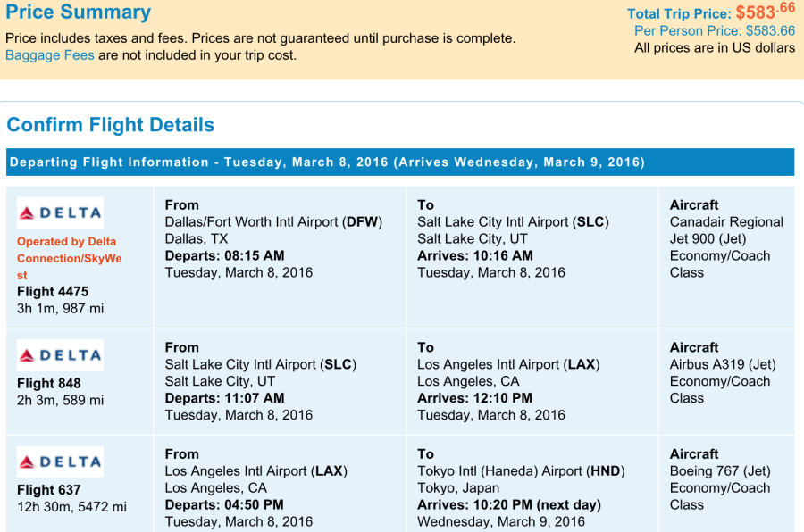Image resolution: width=804 pixels, height=532 pixels.
Task: Click the Canadair Regional Jet 900 aircraft text
Action: pos(726,230)
